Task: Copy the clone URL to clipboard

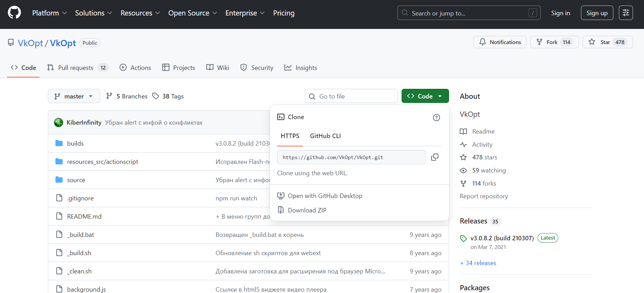Action: [435, 157]
